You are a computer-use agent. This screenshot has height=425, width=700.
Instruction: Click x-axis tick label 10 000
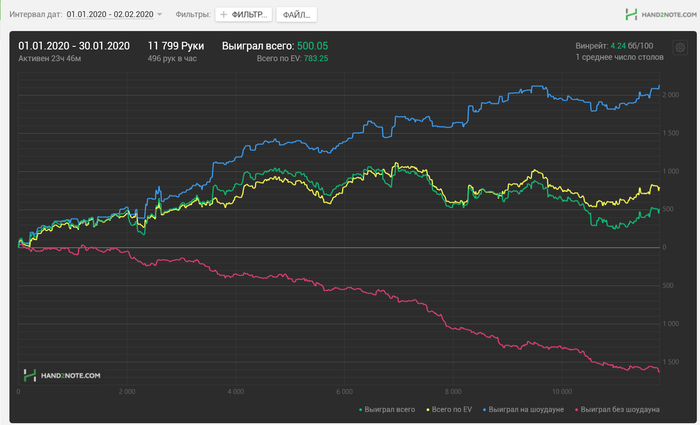(x=562, y=392)
